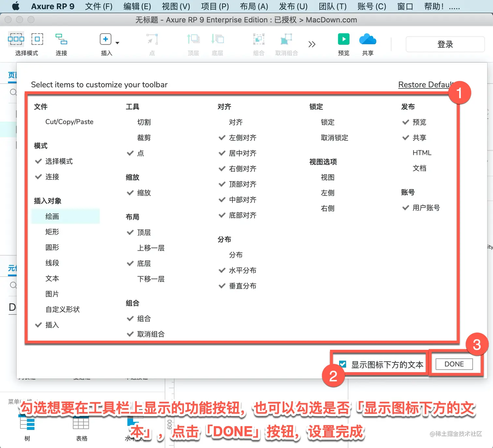The image size is (493, 448).
Task: Enable the 左侧 item under 视图选项
Action: click(x=328, y=193)
